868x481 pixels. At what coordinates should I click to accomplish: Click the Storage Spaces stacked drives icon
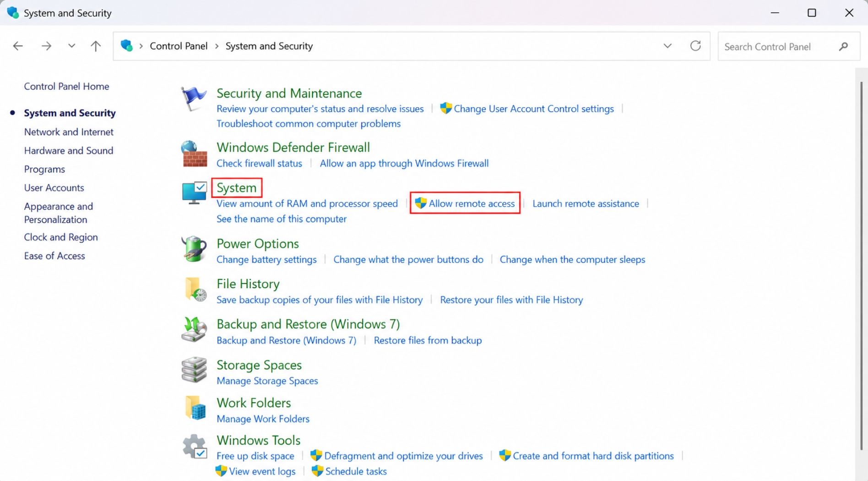[x=194, y=370]
